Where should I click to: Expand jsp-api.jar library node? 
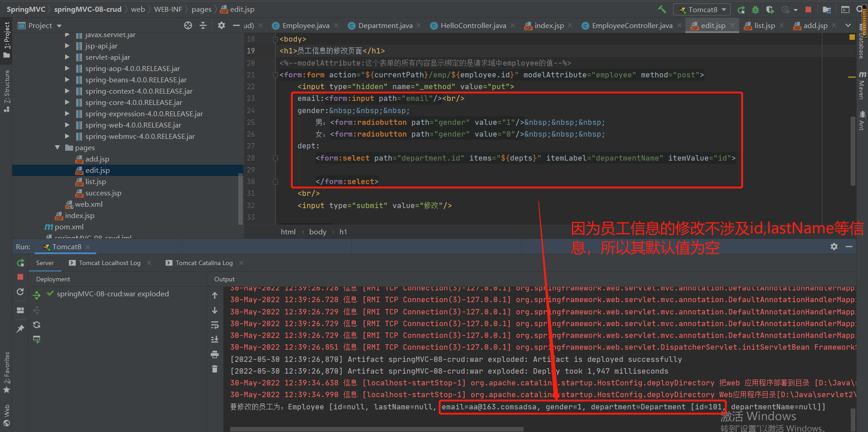(67, 46)
